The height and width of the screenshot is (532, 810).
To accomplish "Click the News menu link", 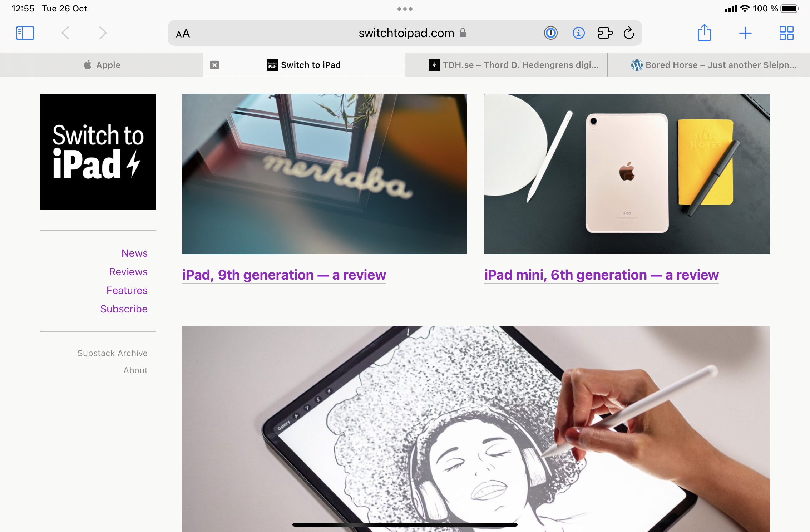I will pyautogui.click(x=134, y=253).
